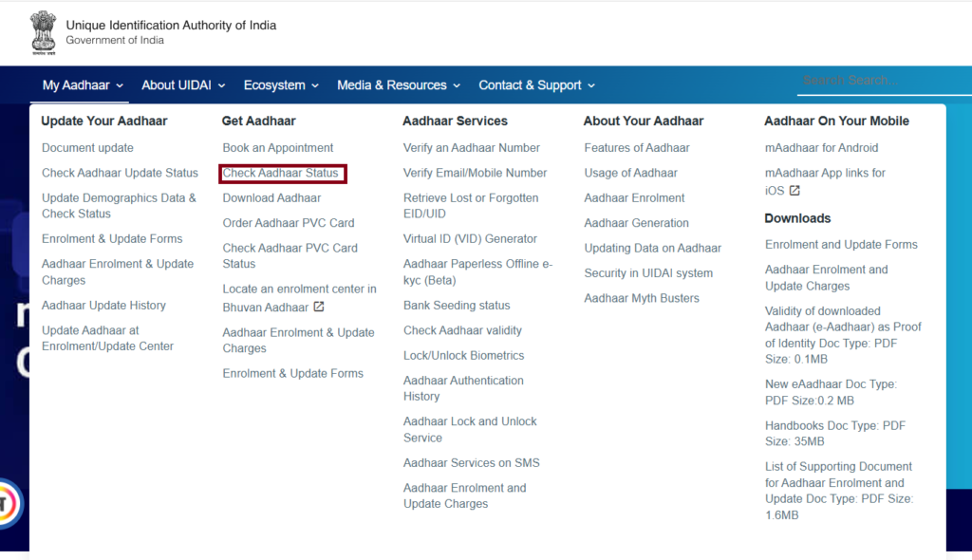
Task: Select Verify Email/Mobile Number
Action: point(475,173)
